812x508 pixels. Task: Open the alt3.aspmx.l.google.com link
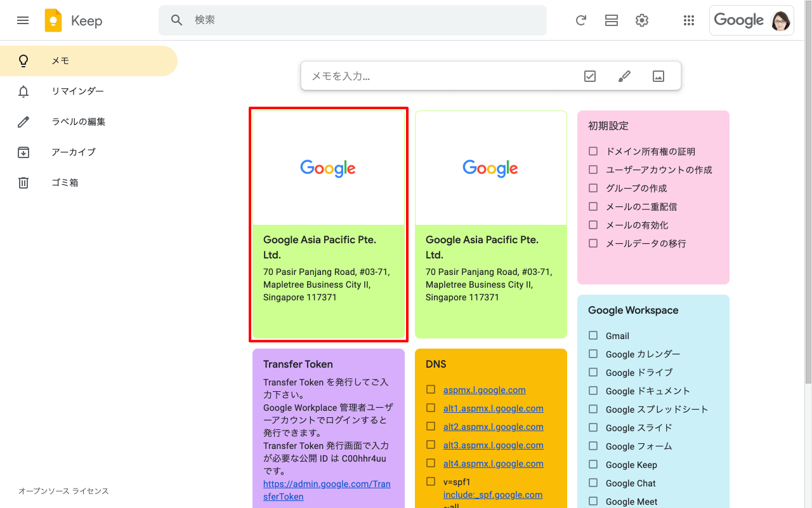[494, 445]
